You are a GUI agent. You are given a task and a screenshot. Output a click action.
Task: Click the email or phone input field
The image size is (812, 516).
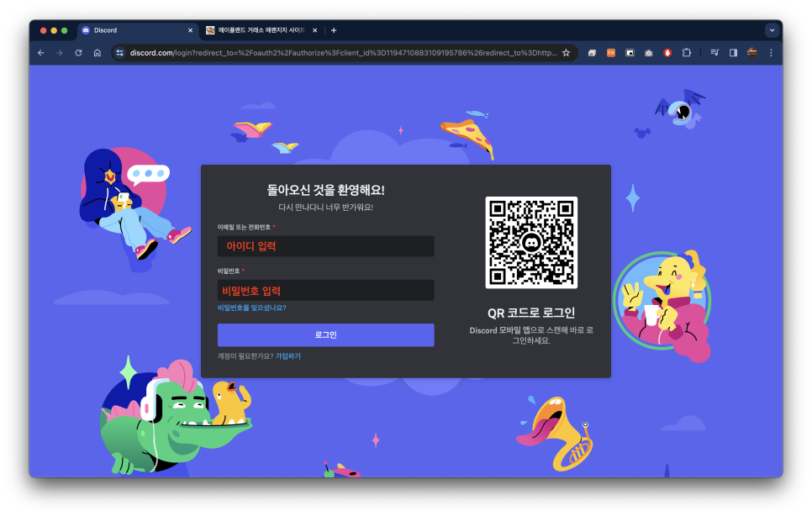tap(326, 246)
